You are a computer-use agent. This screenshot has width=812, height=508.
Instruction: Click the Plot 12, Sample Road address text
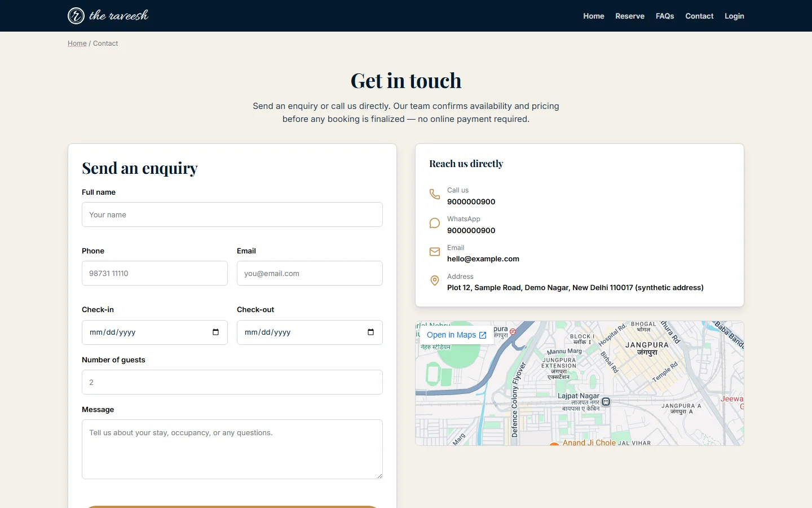point(575,288)
